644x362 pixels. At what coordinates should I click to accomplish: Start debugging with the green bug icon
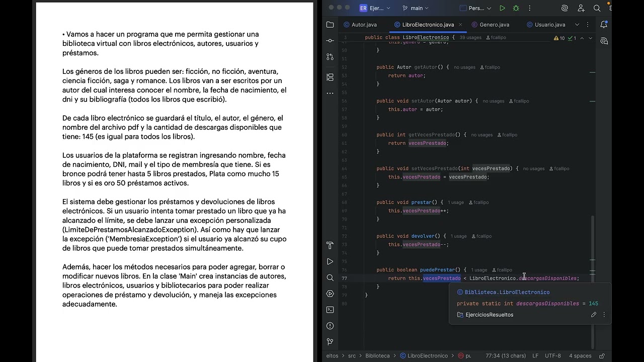pos(516,8)
